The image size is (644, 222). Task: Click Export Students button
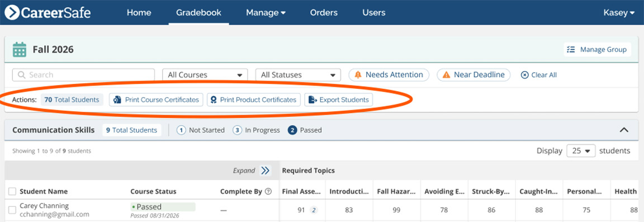338,100
